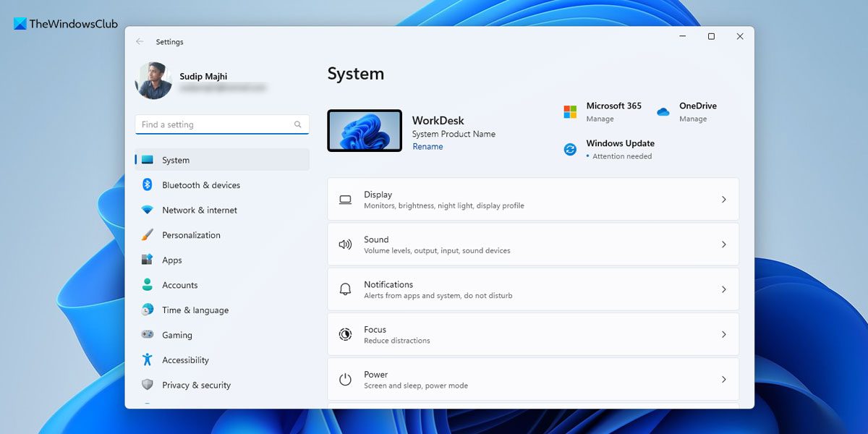
Task: Select Accessibility label in sidebar
Action: pos(185,360)
